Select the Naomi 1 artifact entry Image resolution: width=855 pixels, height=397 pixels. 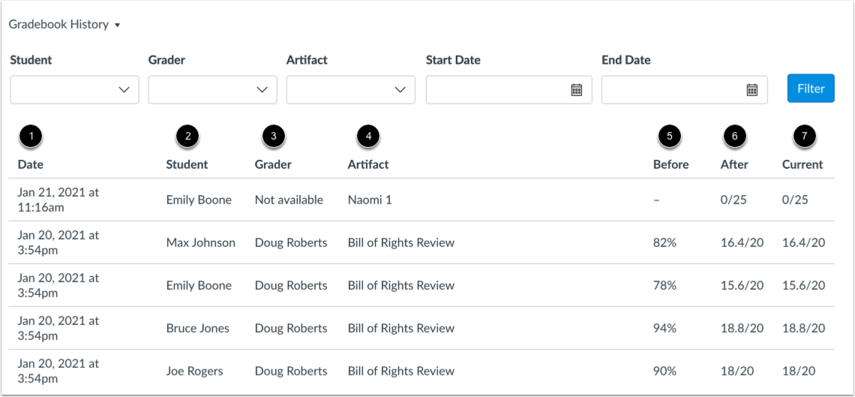(x=370, y=200)
